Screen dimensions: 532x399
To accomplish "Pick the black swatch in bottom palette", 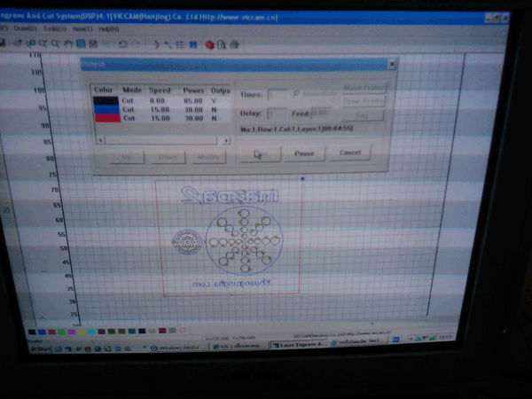I will point(32,332).
